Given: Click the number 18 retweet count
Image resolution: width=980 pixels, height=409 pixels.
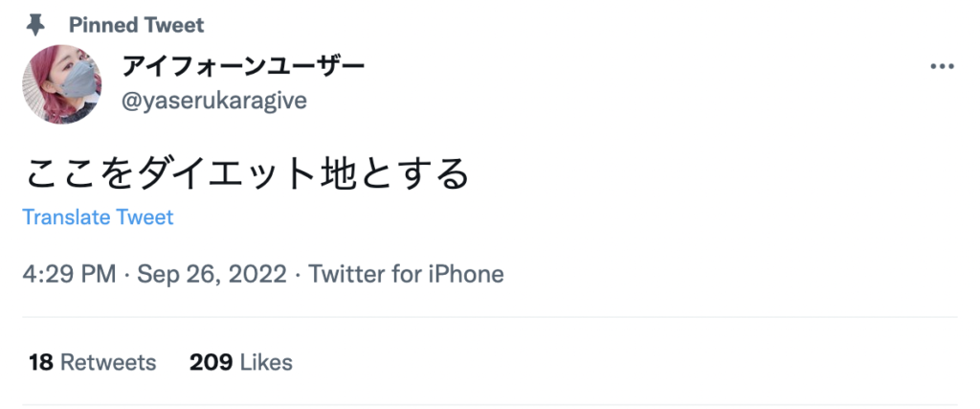Looking at the screenshot, I should tap(40, 363).
